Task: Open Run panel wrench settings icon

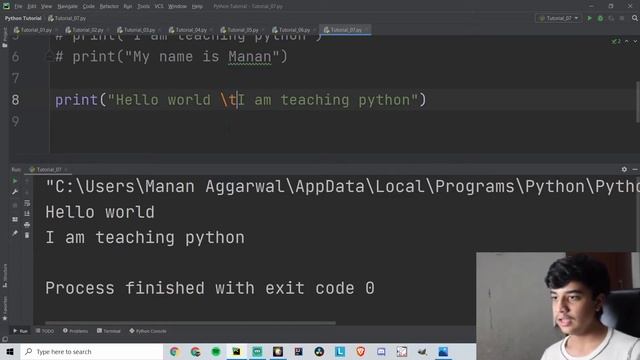Action: click(15, 192)
